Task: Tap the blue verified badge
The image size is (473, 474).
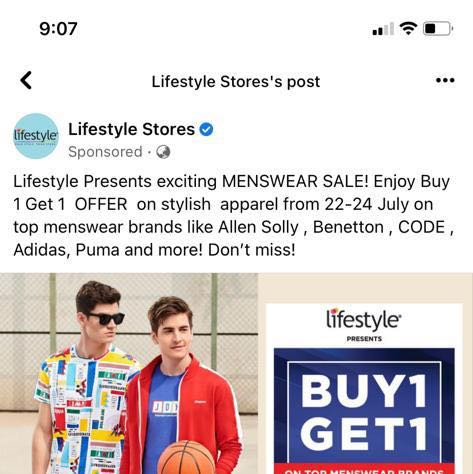Action: coord(206,129)
